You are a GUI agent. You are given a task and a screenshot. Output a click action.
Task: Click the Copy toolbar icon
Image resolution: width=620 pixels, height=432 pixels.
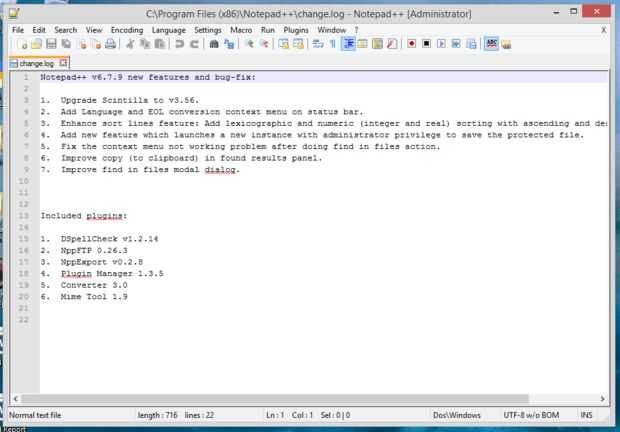coord(145,44)
